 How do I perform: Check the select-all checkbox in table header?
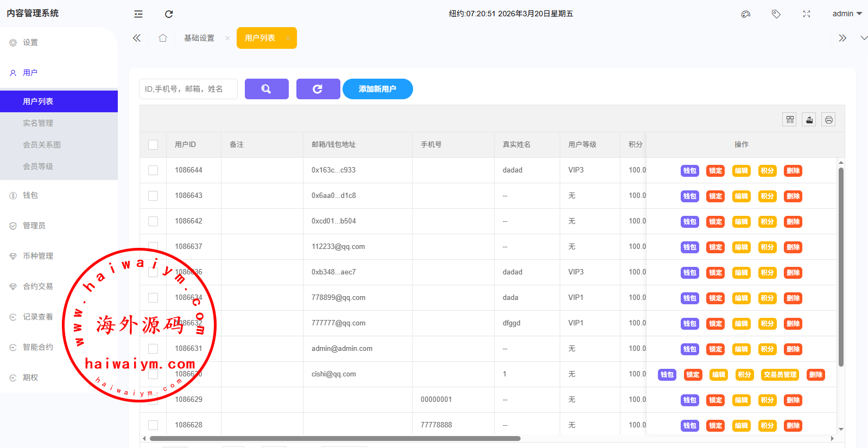(153, 145)
